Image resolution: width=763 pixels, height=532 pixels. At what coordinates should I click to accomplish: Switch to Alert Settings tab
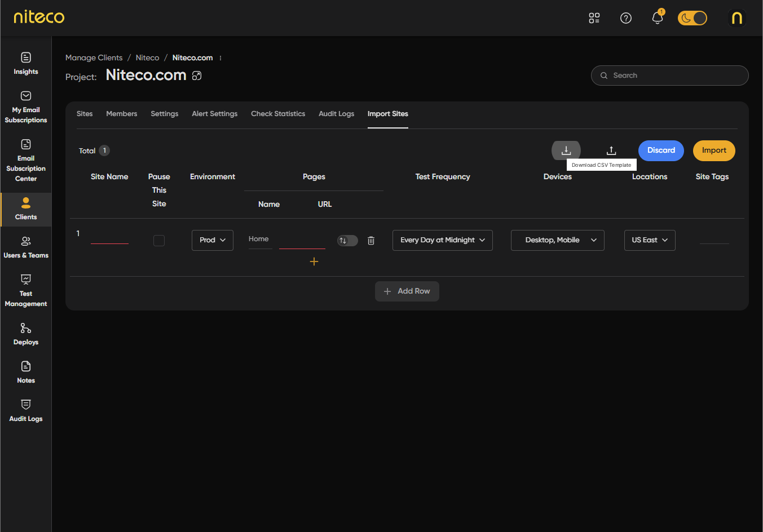coord(215,114)
